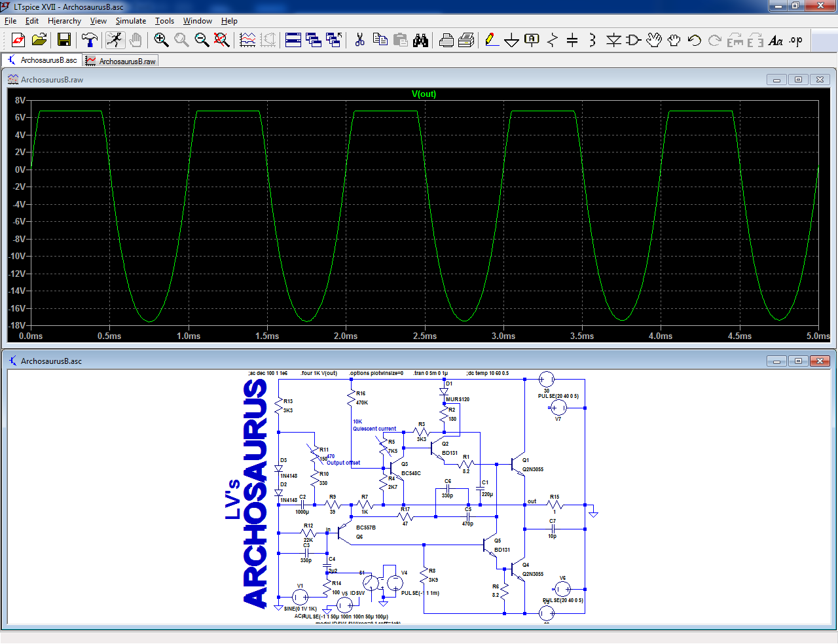Zoom to fit with crossed magnifier
The height and width of the screenshot is (644, 838).
coord(222,40)
